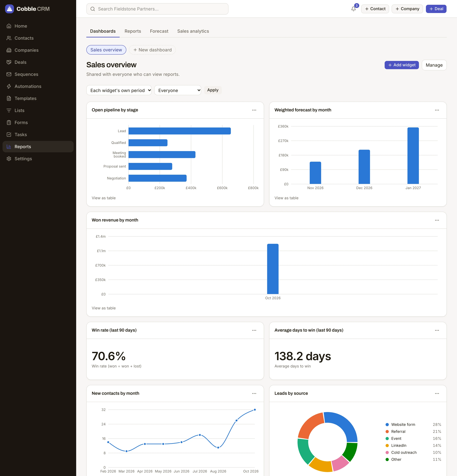This screenshot has height=476, width=457.
Task: Open Forms in the sidebar
Action: point(38,122)
